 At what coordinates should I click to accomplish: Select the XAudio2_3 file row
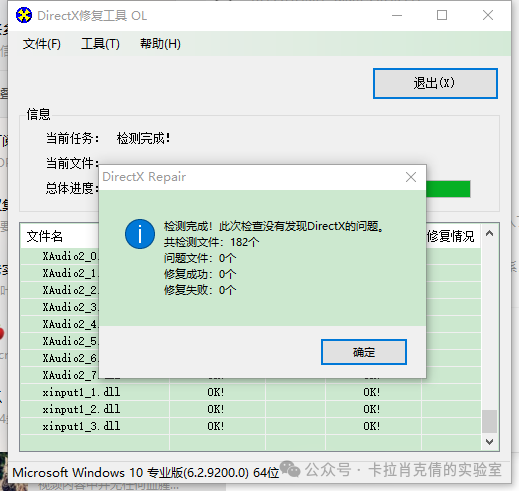(60, 307)
